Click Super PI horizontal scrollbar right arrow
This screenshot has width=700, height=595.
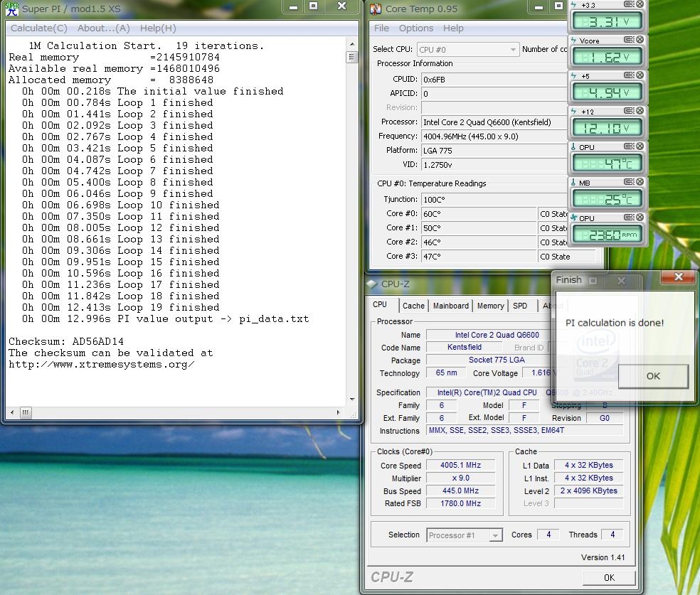(x=338, y=412)
